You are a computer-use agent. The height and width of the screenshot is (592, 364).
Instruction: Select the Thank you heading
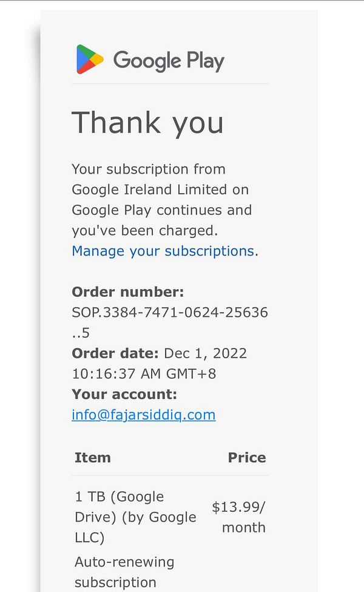click(x=147, y=123)
